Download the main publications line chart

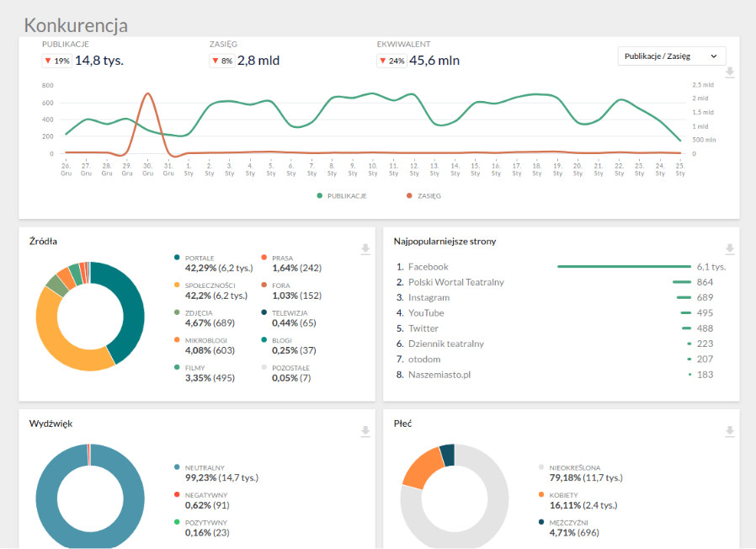730,73
